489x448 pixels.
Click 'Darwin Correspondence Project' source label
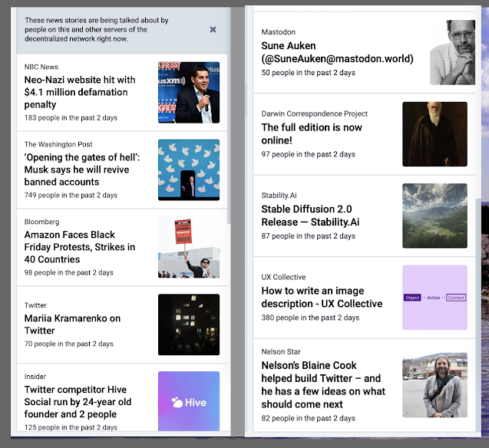(x=315, y=114)
